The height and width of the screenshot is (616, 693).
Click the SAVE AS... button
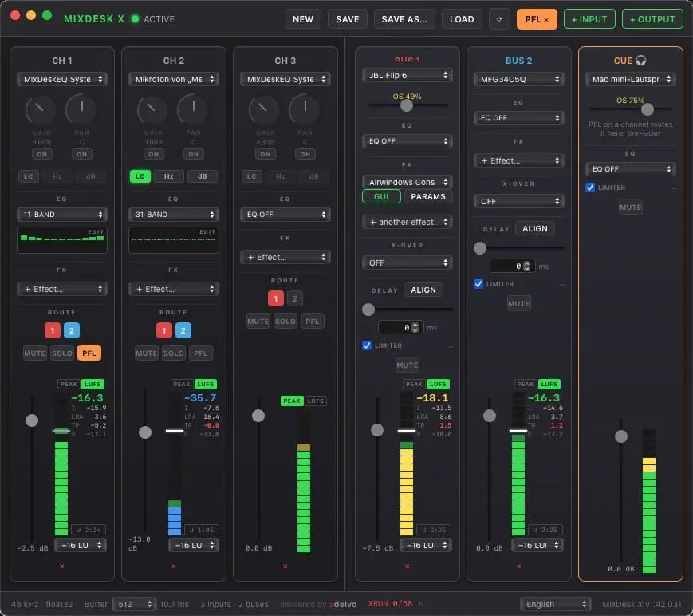[x=404, y=19]
